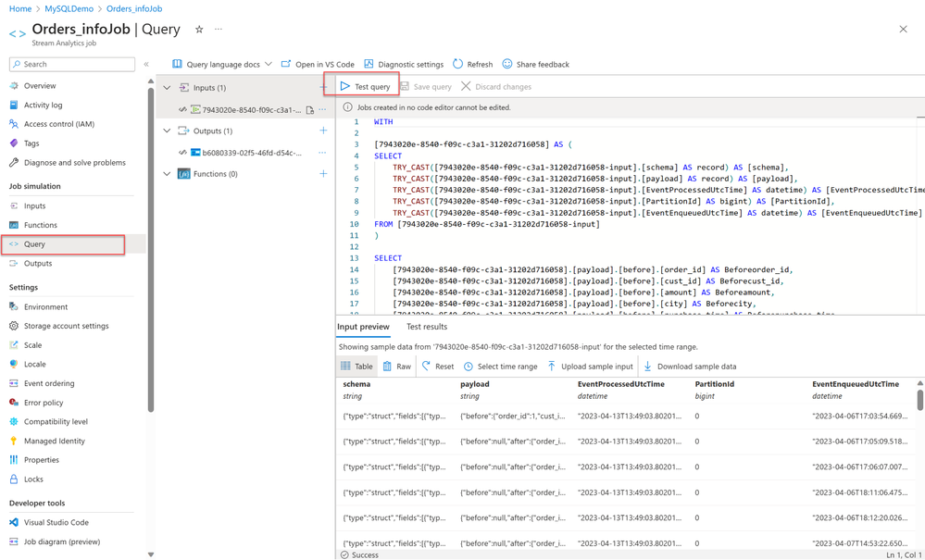The width and height of the screenshot is (925, 560).
Task: Go to Home breadcrumb link
Action: (20, 9)
